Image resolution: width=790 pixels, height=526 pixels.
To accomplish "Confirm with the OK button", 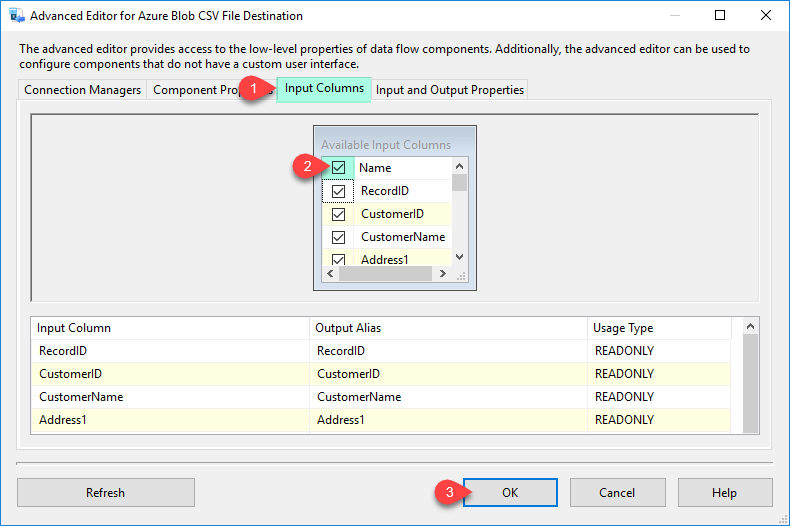I will pos(510,493).
